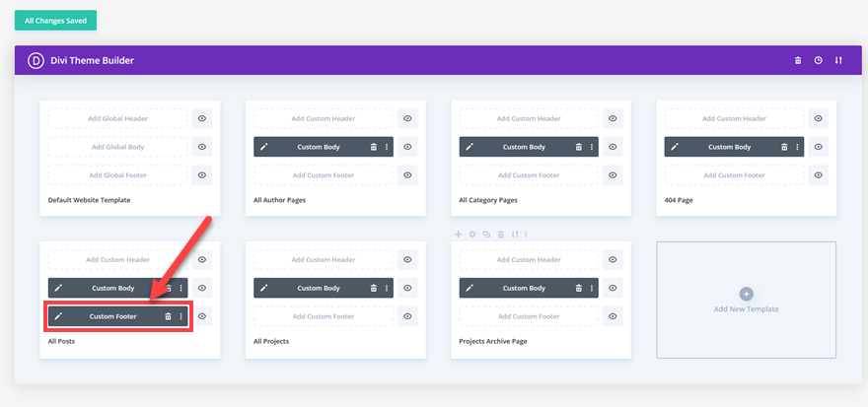Image resolution: width=868 pixels, height=407 pixels.
Task: Add Custom Header to All Projects template
Action: [324, 260]
